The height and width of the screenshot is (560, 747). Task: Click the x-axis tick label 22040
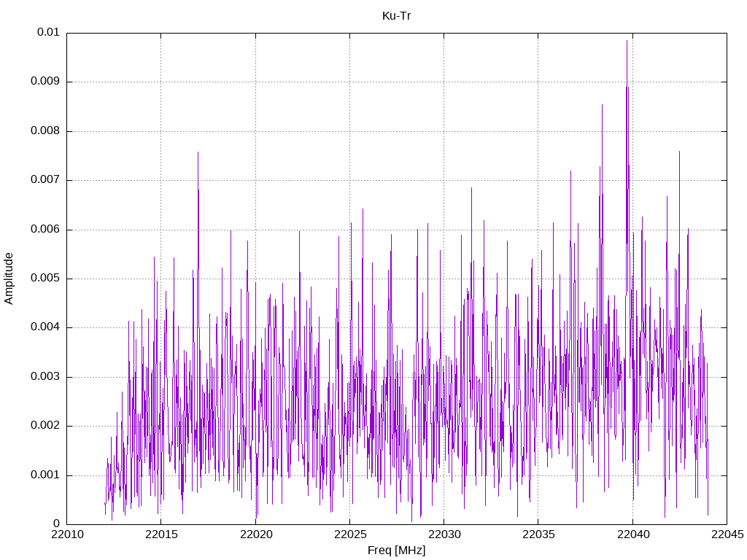click(x=633, y=534)
